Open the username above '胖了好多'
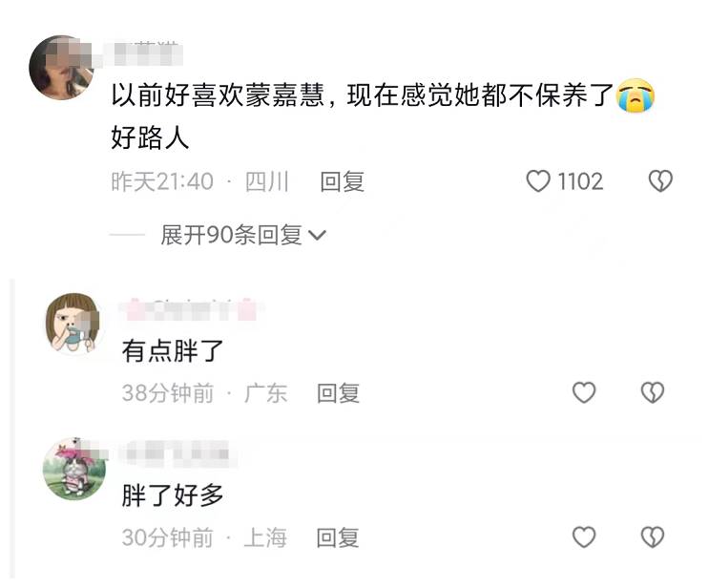Viewport: 709px width, 588px height. (178, 453)
